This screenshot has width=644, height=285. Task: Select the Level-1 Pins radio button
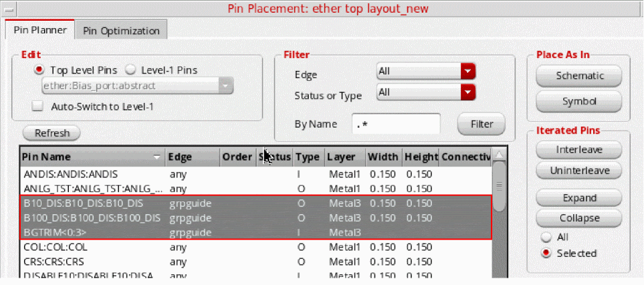[x=130, y=70]
